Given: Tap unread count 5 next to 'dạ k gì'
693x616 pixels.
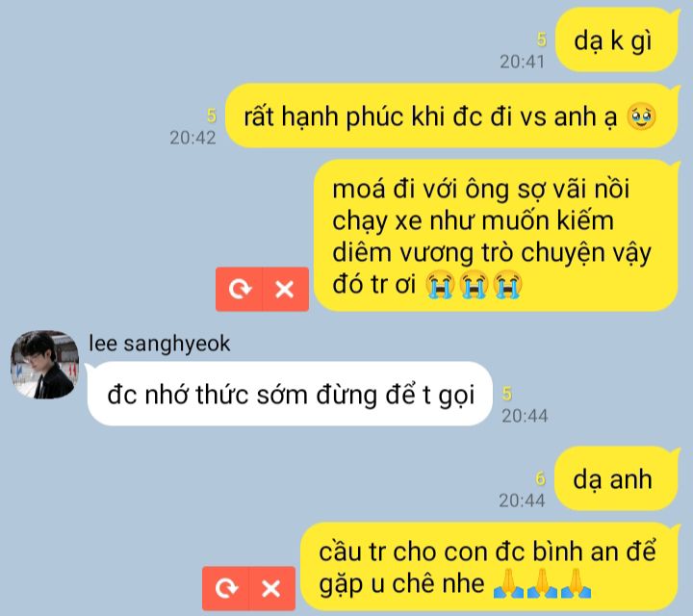Looking at the screenshot, I should click(541, 40).
